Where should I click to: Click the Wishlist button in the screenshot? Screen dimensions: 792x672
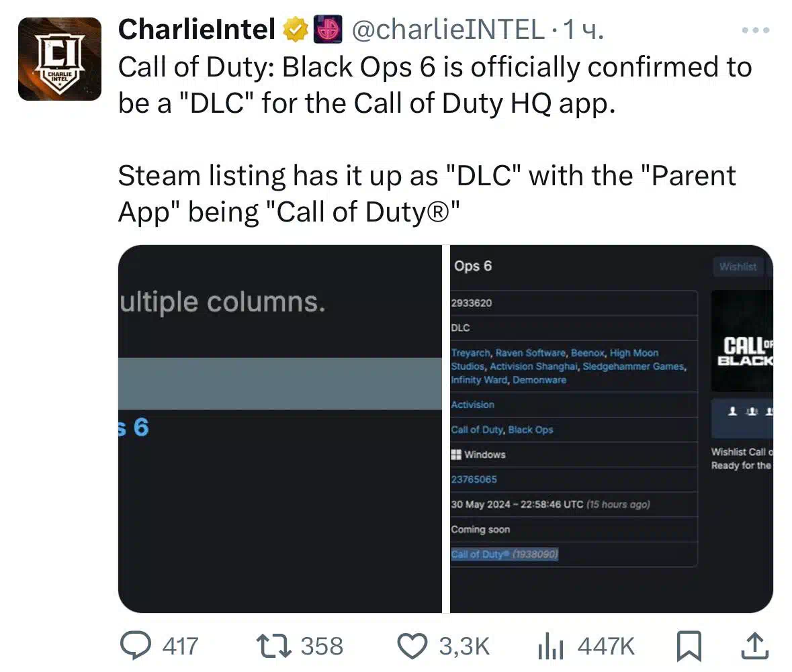(738, 267)
